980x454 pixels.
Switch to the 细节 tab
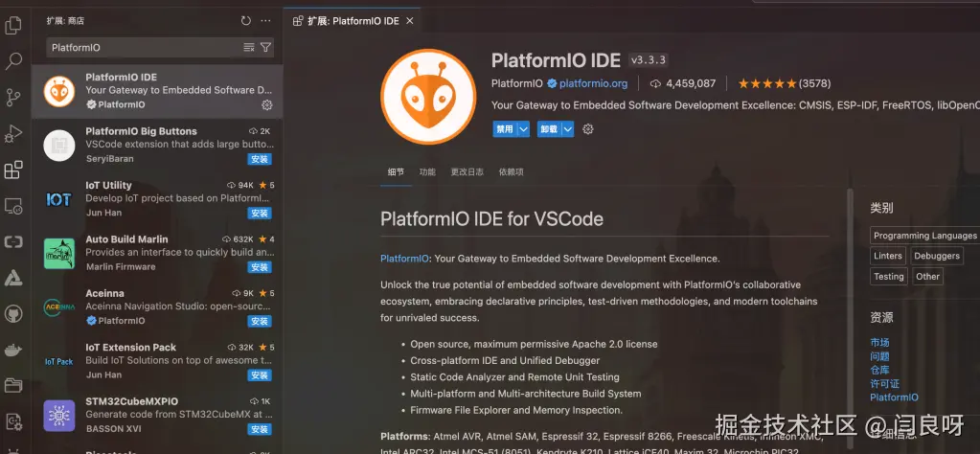(x=396, y=172)
